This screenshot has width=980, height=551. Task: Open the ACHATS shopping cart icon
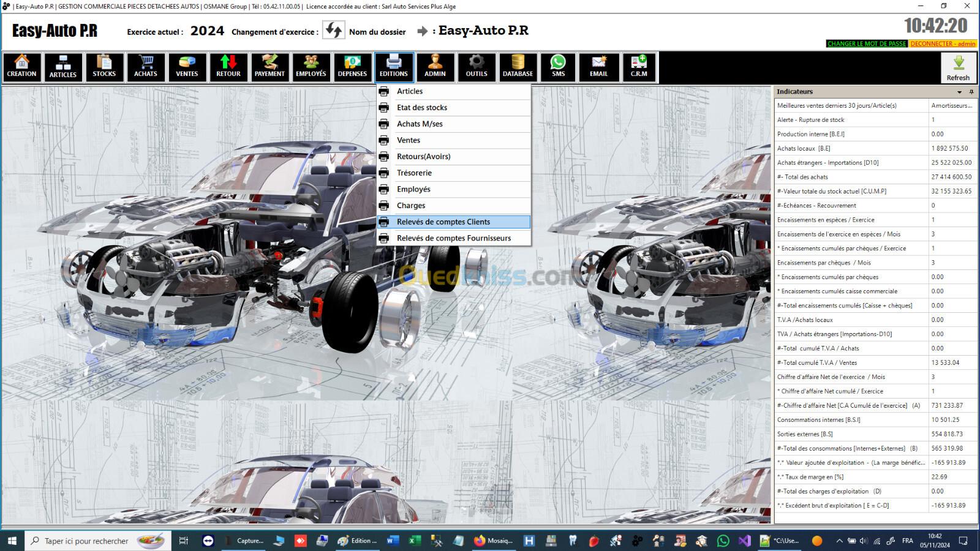coord(146,67)
